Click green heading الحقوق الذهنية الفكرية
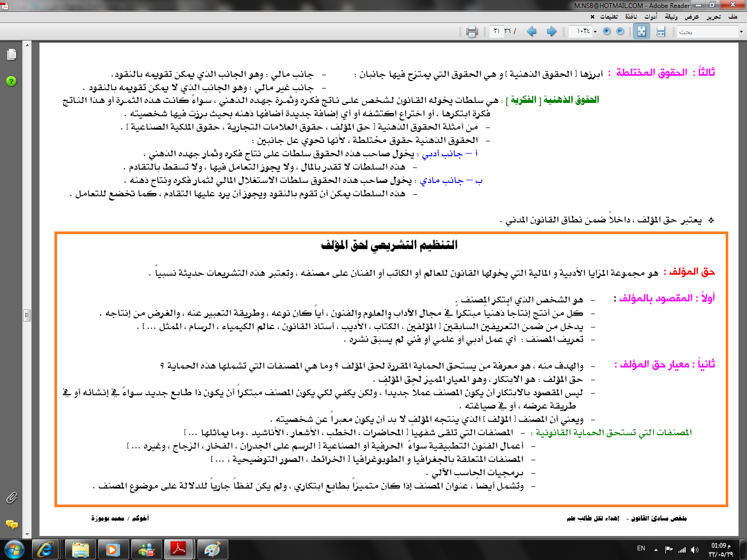The image size is (747, 560). click(x=553, y=100)
